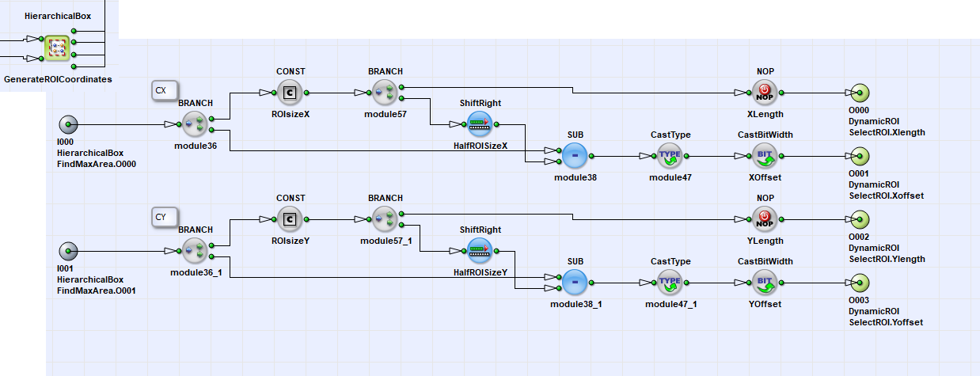Click the module36 BRANCH node
Image resolution: width=980 pixels, height=376 pixels.
coord(195,124)
